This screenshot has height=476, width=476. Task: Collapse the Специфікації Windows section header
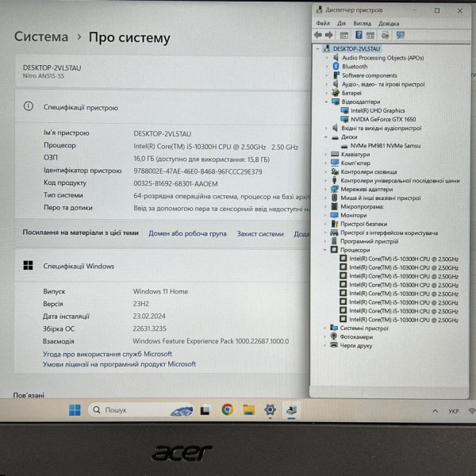coord(162,266)
